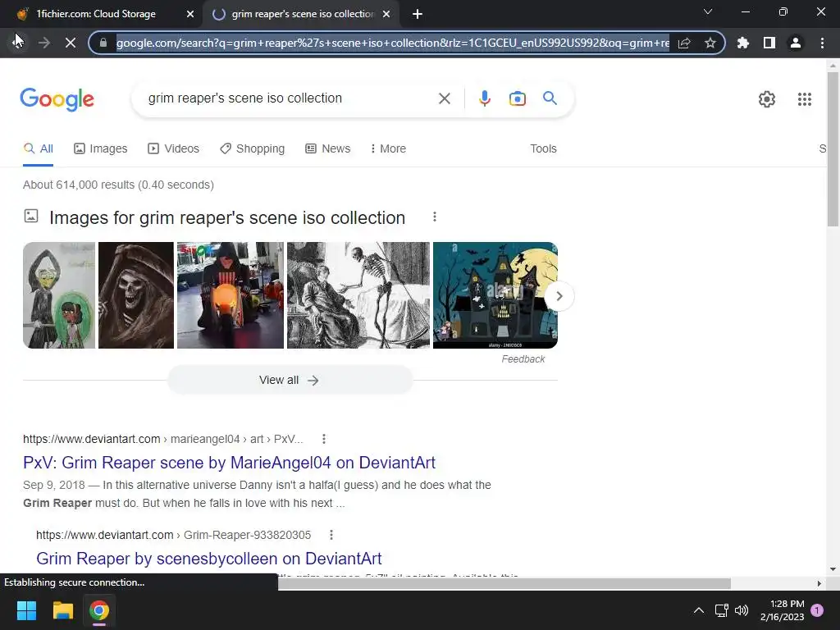Advance the image carousel with arrow
The height and width of the screenshot is (630, 840).
point(559,295)
